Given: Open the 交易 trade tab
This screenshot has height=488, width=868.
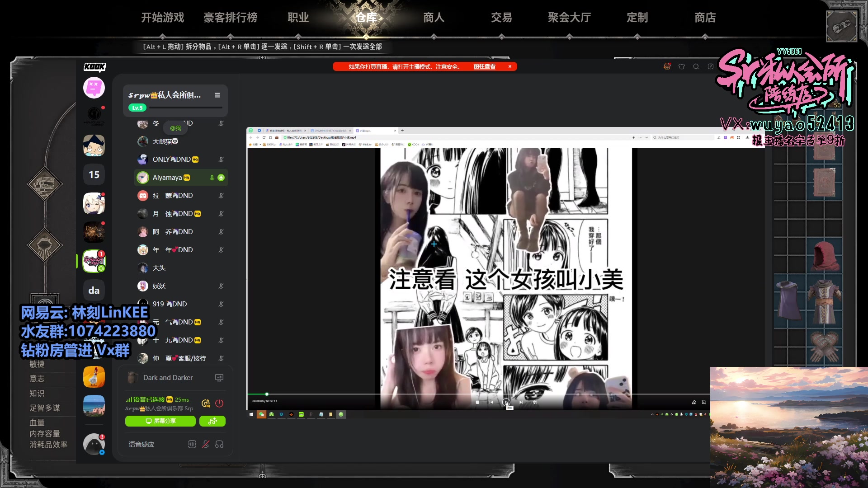Looking at the screenshot, I should pyautogui.click(x=502, y=18).
